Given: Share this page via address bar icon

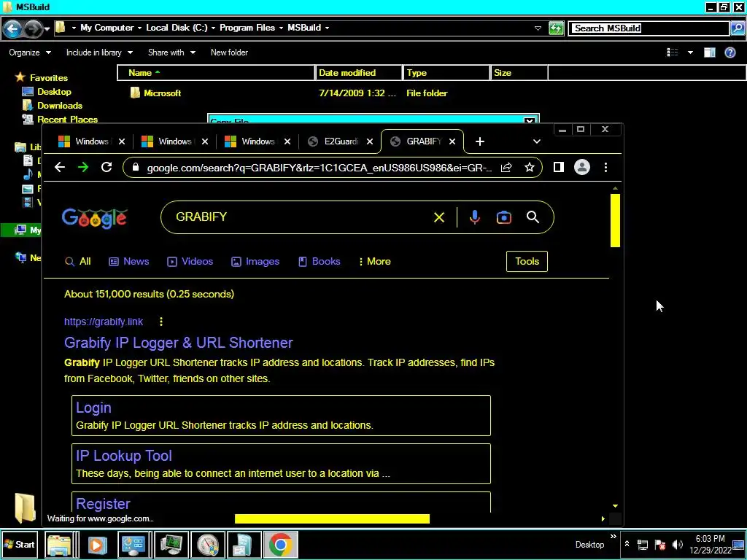Looking at the screenshot, I should pos(506,167).
